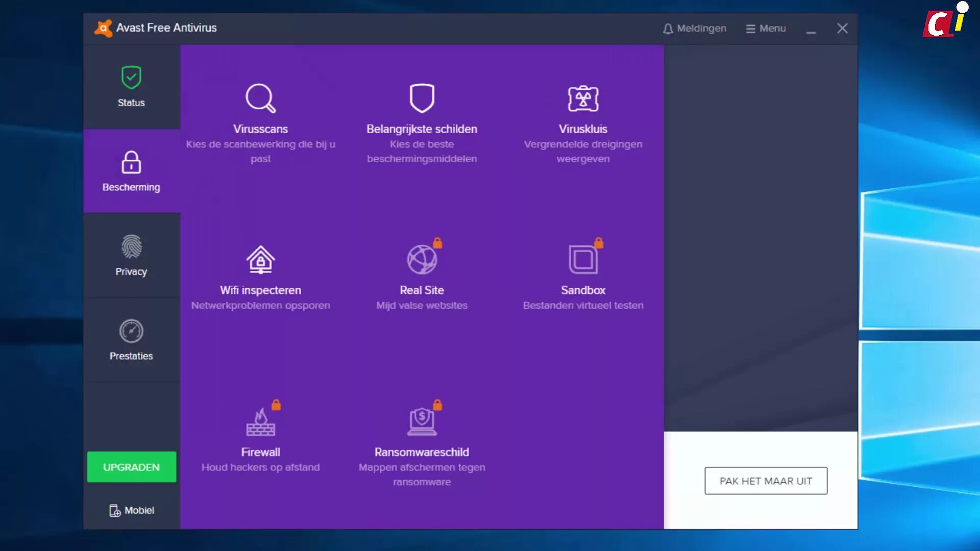Open Real Site globe icon
980x551 pixels.
pos(422,259)
